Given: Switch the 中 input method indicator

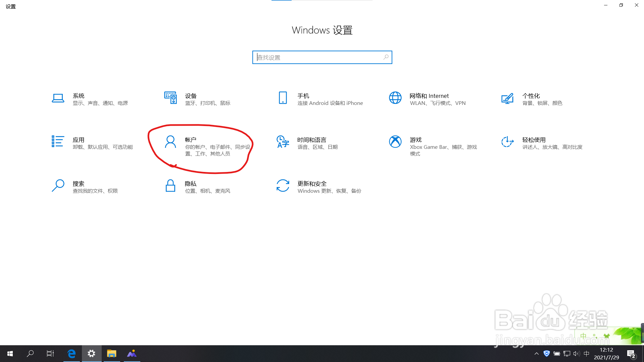Looking at the screenshot, I should coord(587,354).
